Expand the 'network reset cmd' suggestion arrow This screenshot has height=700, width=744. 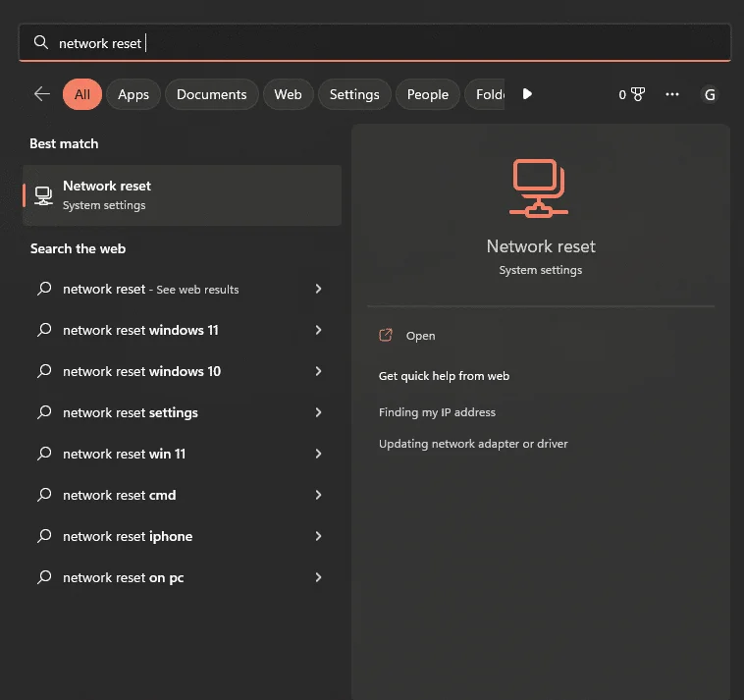pos(318,496)
